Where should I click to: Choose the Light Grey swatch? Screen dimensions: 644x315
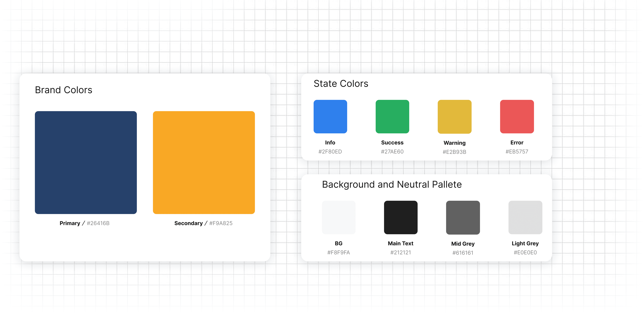click(525, 217)
